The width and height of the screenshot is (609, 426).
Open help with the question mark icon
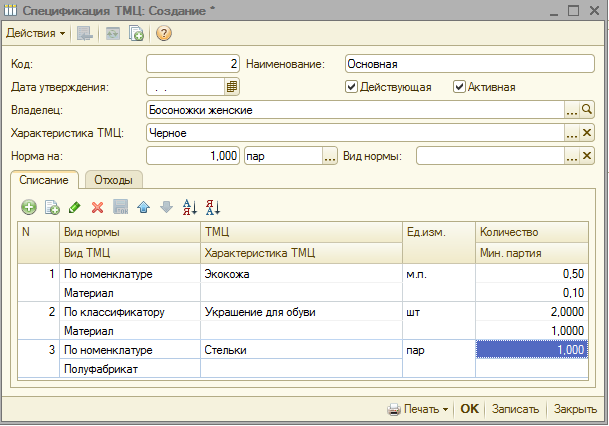[164, 33]
